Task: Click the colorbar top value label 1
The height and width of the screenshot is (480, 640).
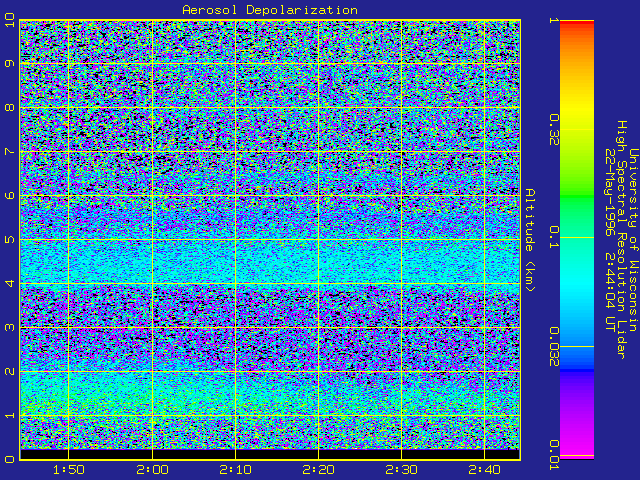Action: pyautogui.click(x=553, y=20)
